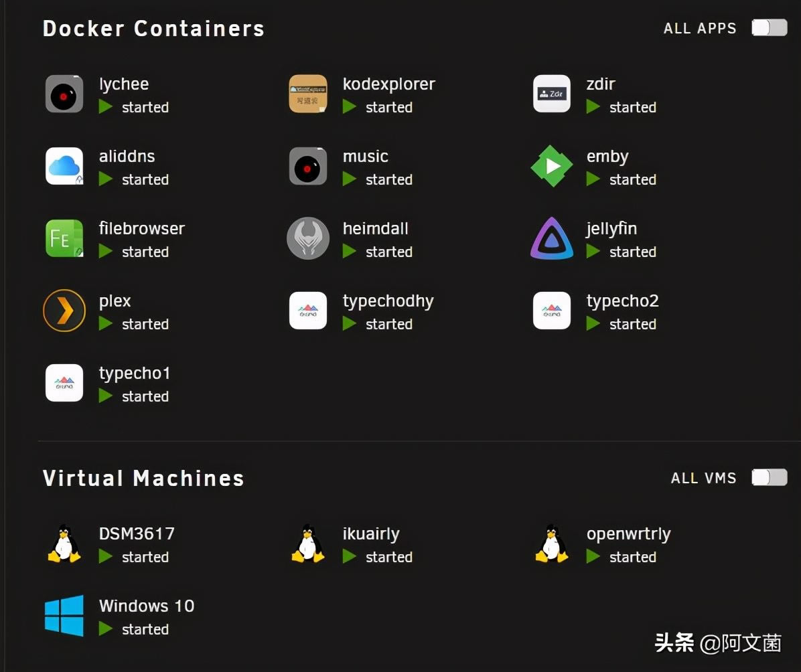Click started status under ikuairly

[x=388, y=557]
